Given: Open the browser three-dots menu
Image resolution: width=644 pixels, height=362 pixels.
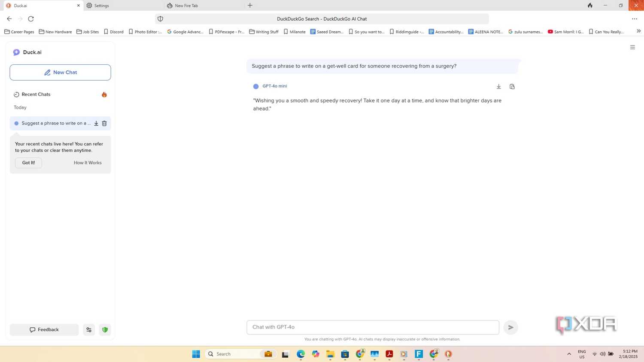Looking at the screenshot, I should [x=635, y=19].
